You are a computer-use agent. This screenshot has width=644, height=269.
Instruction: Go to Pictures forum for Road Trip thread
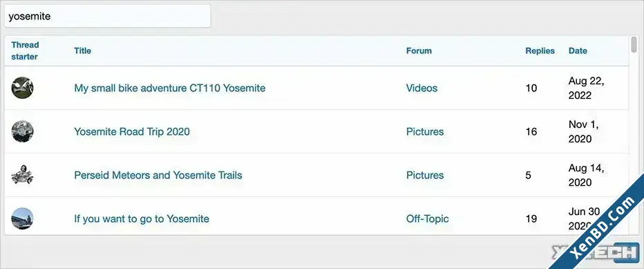click(425, 131)
